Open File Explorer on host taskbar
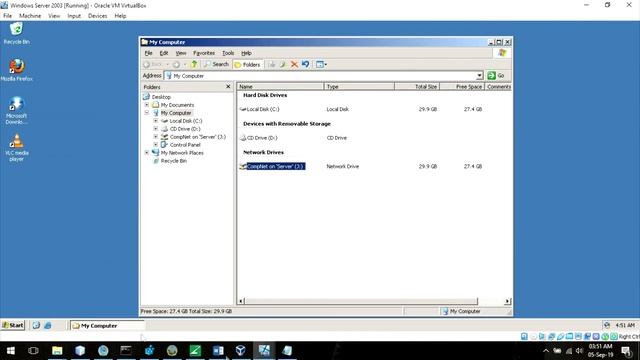 (x=57, y=351)
